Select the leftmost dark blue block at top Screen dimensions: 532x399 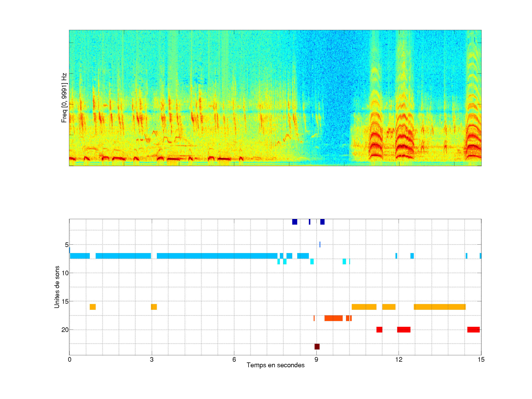click(x=295, y=222)
